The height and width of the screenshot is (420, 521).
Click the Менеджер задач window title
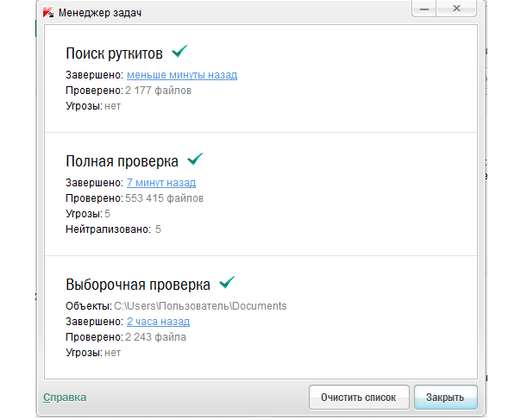tap(100, 13)
